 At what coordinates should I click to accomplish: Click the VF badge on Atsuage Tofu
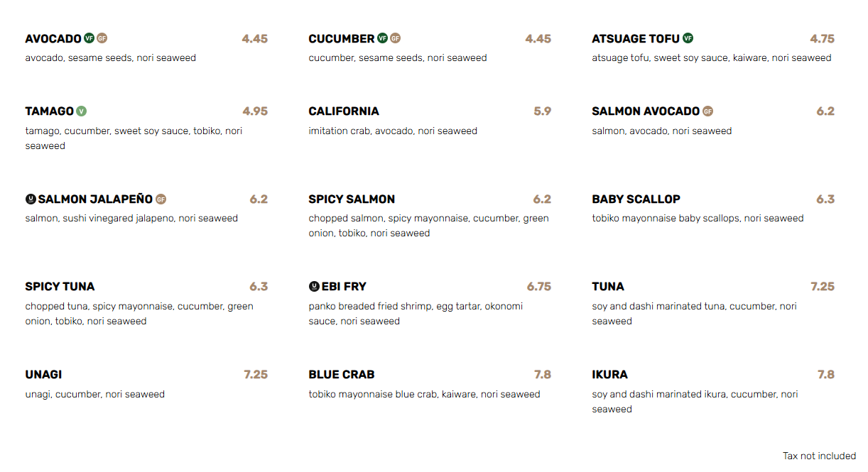pos(688,38)
